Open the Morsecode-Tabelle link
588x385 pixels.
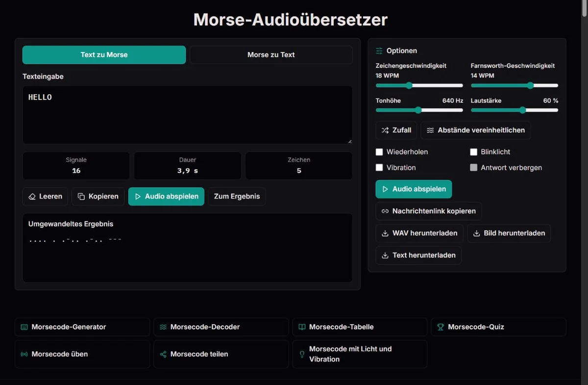(360, 327)
